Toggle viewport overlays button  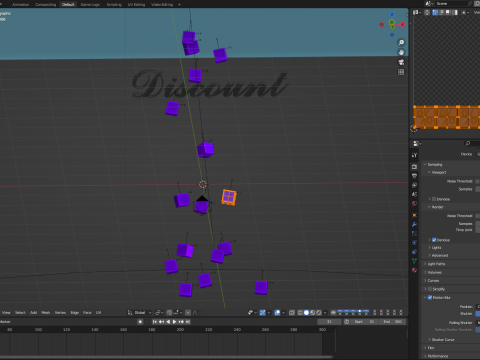click(x=277, y=313)
